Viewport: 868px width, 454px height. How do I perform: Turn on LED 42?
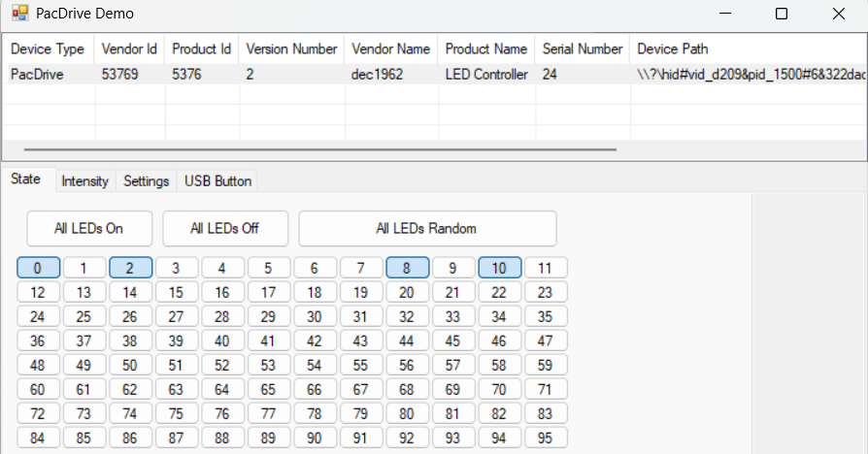[315, 341]
